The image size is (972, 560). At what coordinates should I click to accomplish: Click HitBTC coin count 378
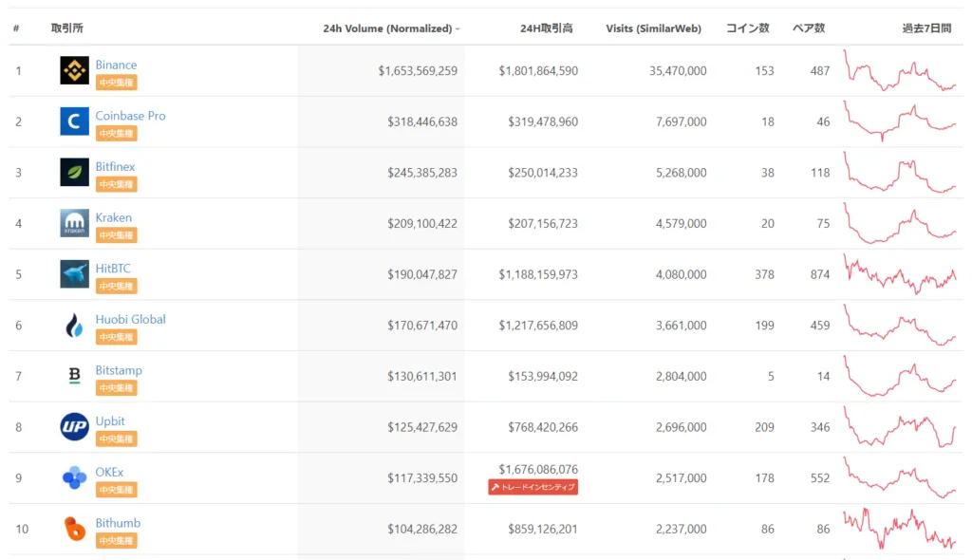coord(764,274)
